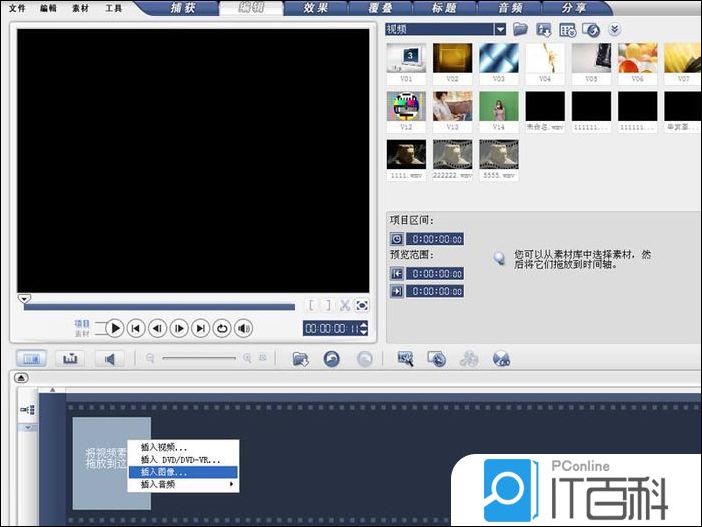Switch to storyboard view mode
The height and width of the screenshot is (527, 702).
point(31,358)
